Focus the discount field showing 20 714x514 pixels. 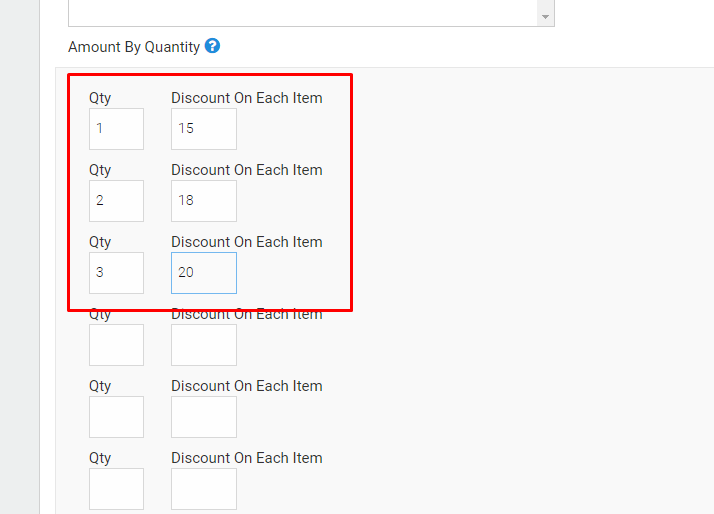204,273
